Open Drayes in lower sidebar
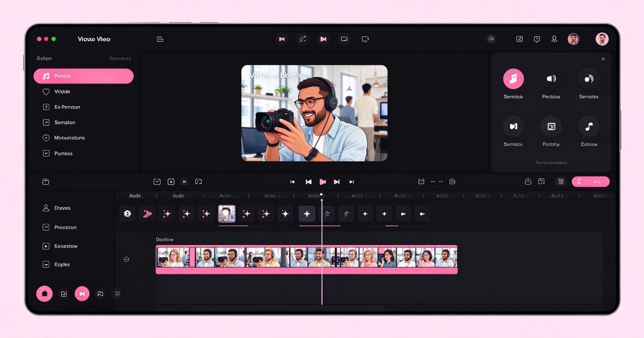 pos(56,208)
